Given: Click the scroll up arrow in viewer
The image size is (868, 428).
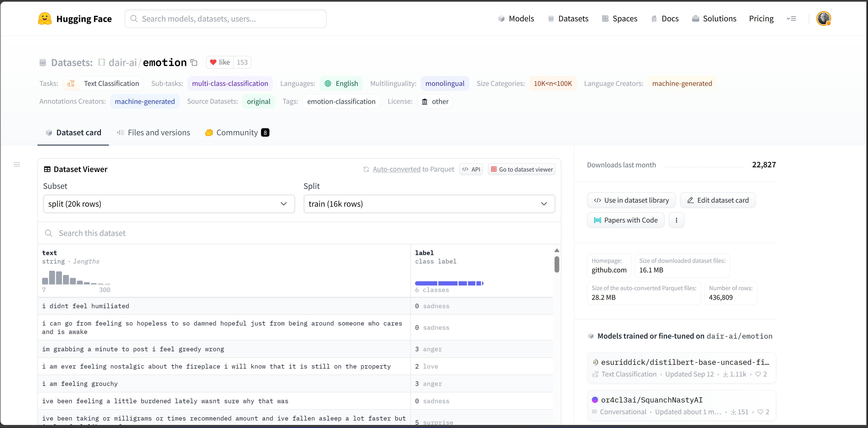Looking at the screenshot, I should click(x=557, y=251).
